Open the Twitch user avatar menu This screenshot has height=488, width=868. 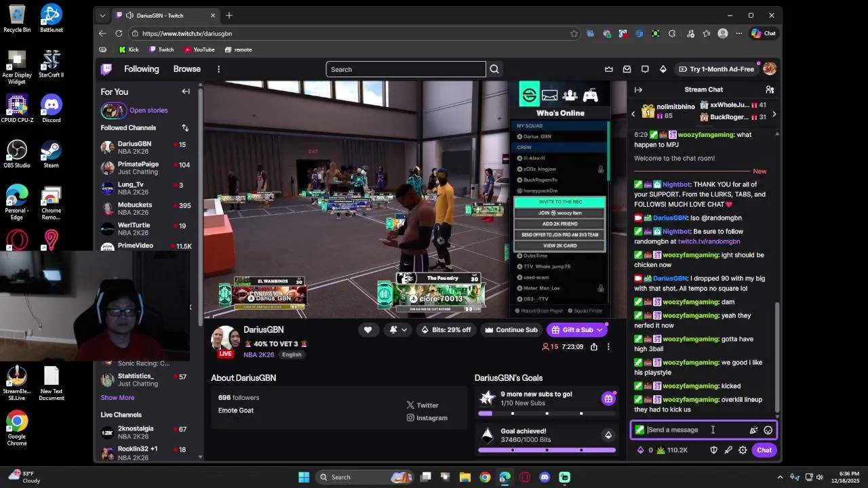(770, 69)
